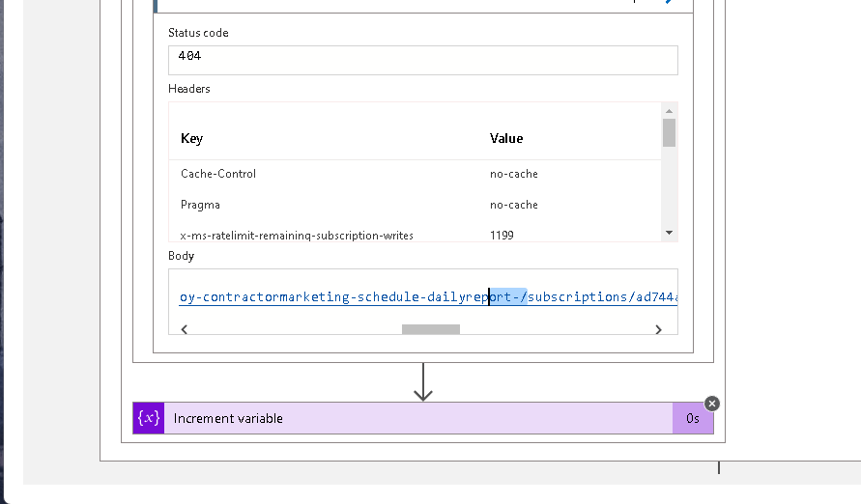Select the Cache-Control header key
The image size is (861, 504).
pyautogui.click(x=218, y=174)
